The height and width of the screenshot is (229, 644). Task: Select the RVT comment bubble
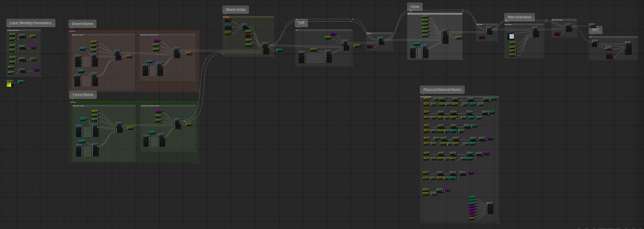[595, 30]
